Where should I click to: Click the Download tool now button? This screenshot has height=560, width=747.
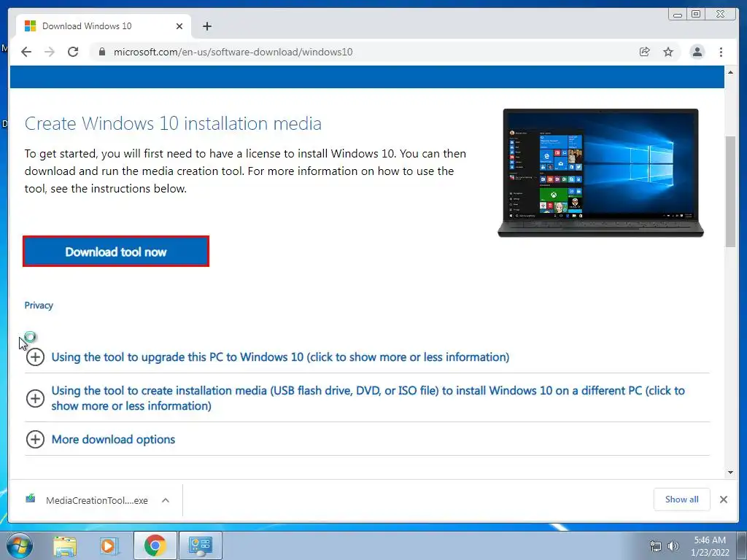coord(116,252)
